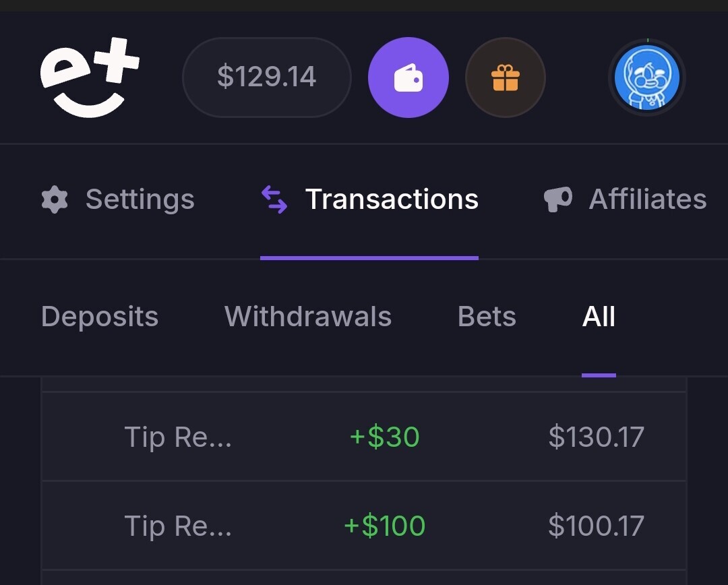Show All transactions filter

pos(599,317)
